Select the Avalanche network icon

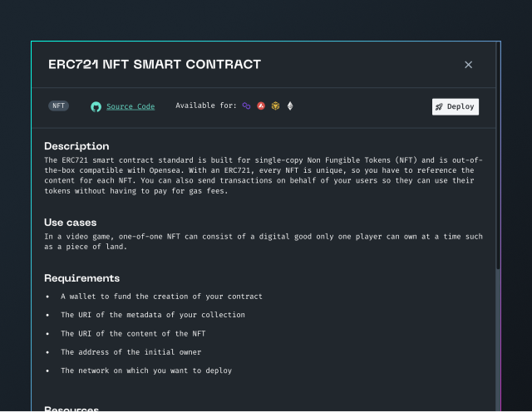261,105
